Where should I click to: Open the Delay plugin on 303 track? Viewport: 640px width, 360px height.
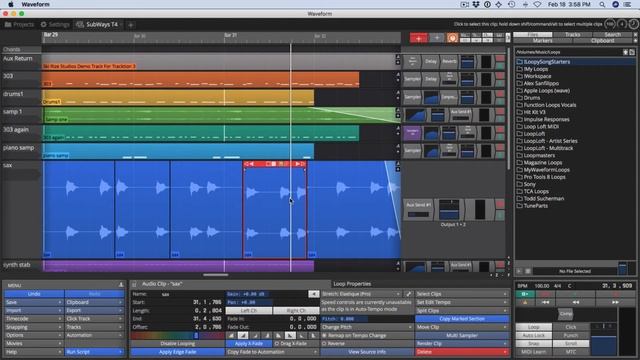point(431,79)
